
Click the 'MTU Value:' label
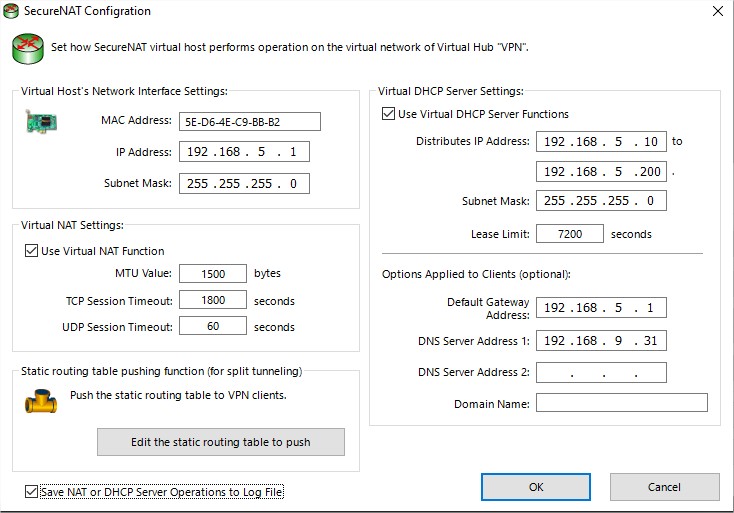(x=144, y=273)
